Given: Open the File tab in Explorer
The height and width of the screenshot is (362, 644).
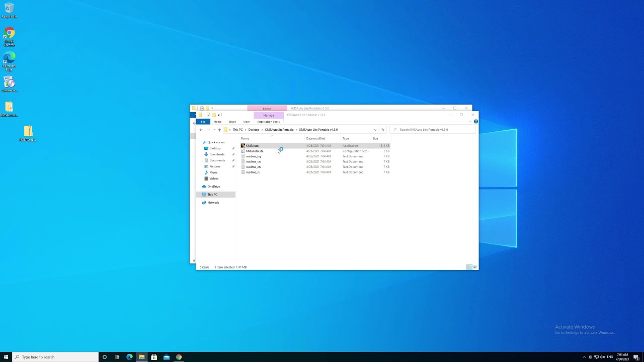Looking at the screenshot, I should click(x=203, y=122).
